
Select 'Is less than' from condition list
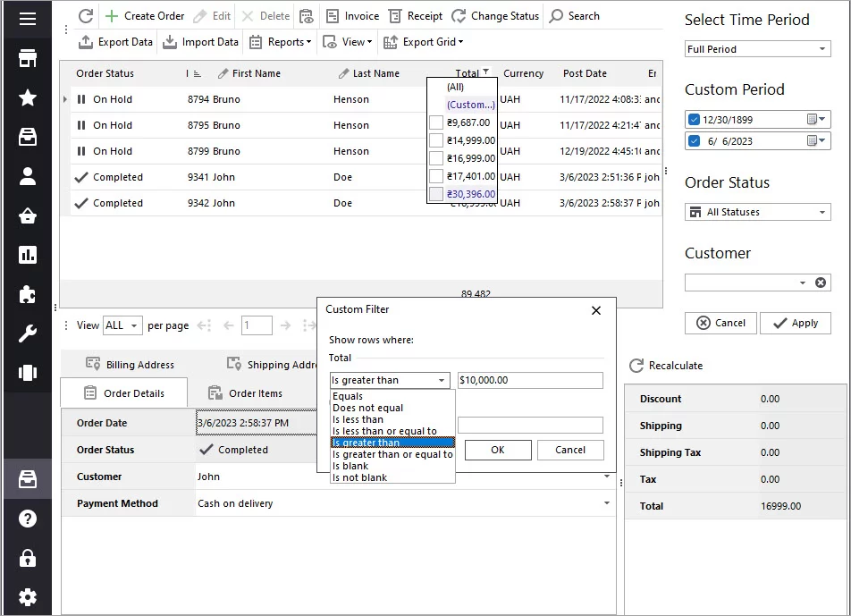(358, 419)
